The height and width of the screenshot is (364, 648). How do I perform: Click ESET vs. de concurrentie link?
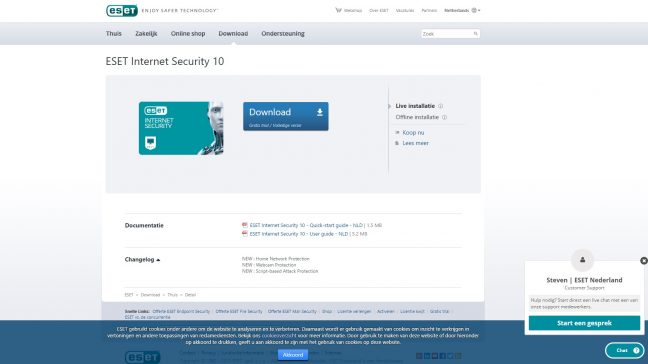(148, 317)
